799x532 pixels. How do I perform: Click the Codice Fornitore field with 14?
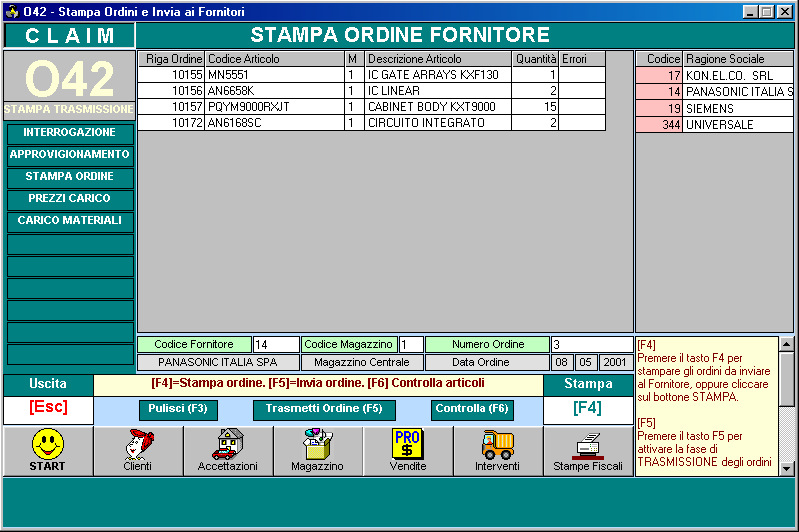tap(276, 344)
